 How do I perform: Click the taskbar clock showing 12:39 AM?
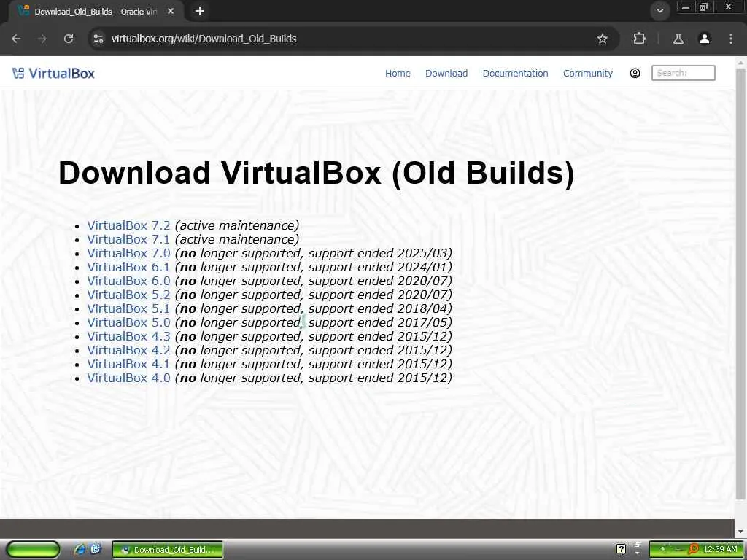pyautogui.click(x=720, y=549)
